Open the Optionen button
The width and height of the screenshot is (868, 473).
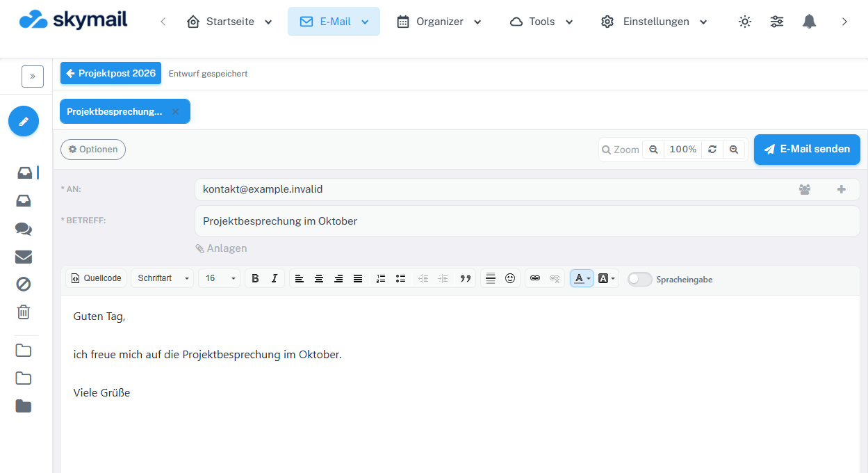point(93,150)
